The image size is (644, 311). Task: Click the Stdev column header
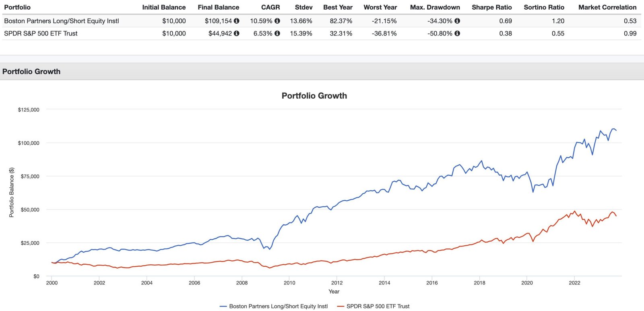(303, 7)
